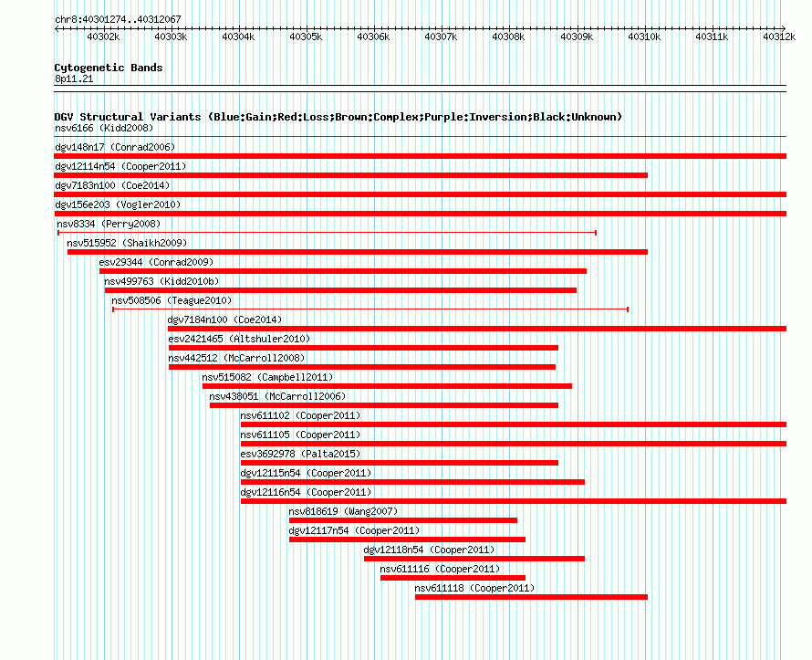
Task: Select the nsv818619 (Wang2007) label
Action: 343,511
